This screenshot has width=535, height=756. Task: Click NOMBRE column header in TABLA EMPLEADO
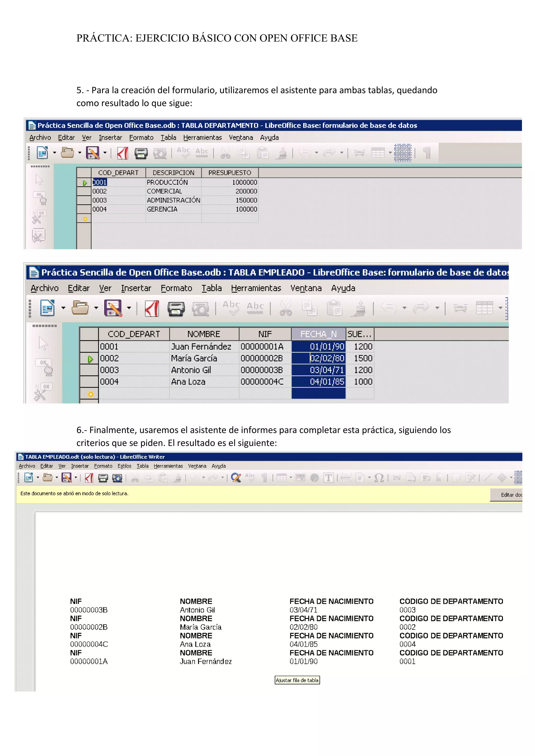tap(204, 334)
